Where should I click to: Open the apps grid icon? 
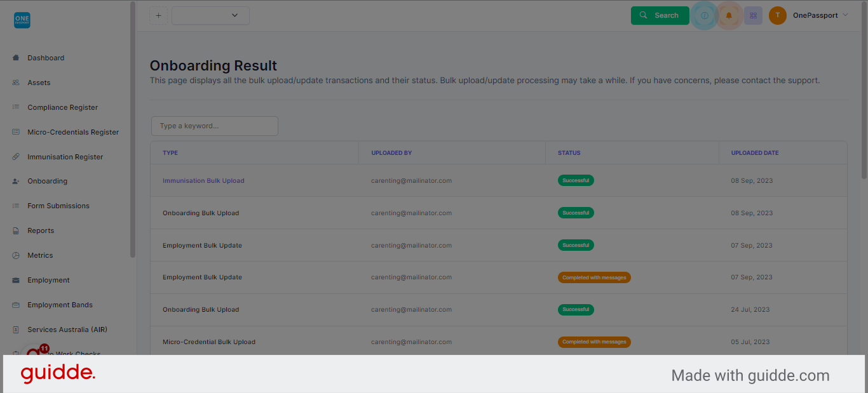point(753,15)
